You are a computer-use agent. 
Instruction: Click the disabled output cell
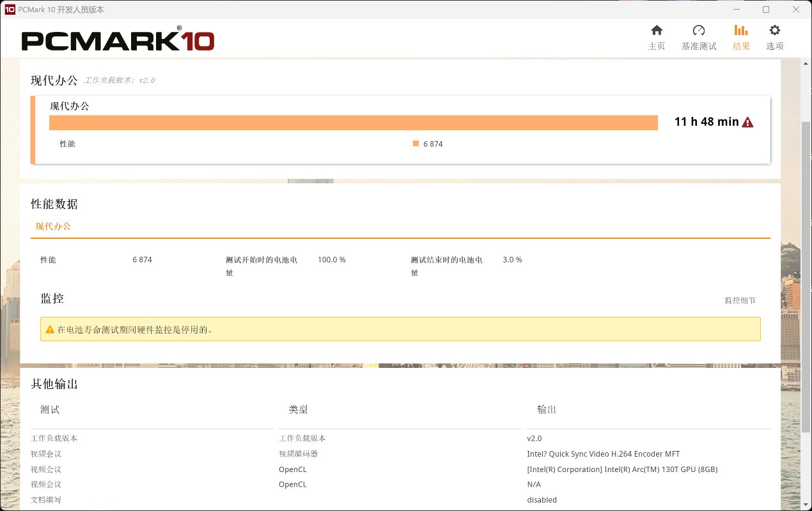[542, 500]
